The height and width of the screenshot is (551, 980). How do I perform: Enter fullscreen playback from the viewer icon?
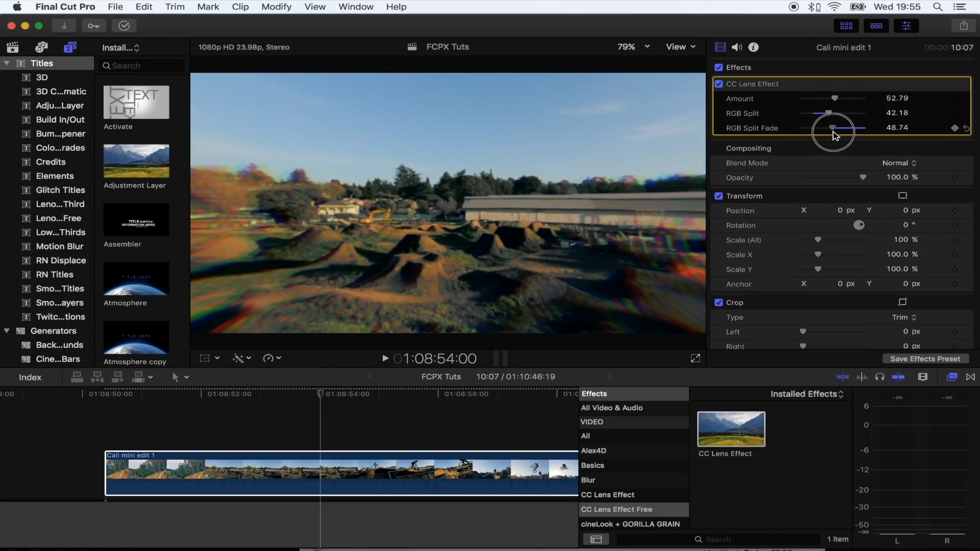tap(695, 358)
